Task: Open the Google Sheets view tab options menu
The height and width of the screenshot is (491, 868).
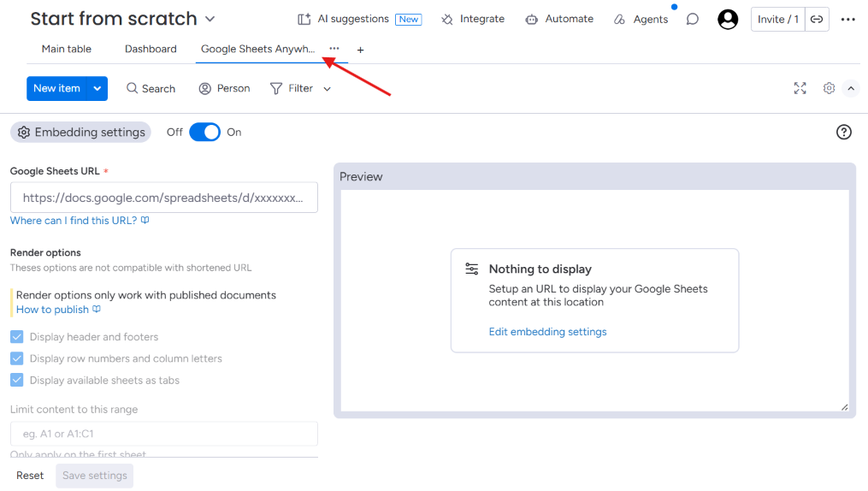Action: (x=334, y=49)
